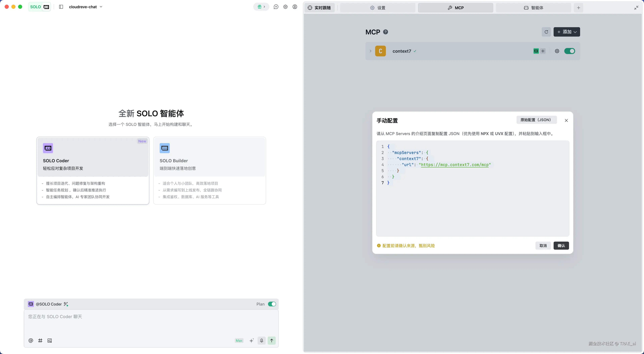
Task: Click the @ mention icon in chat input
Action: pyautogui.click(x=31, y=340)
